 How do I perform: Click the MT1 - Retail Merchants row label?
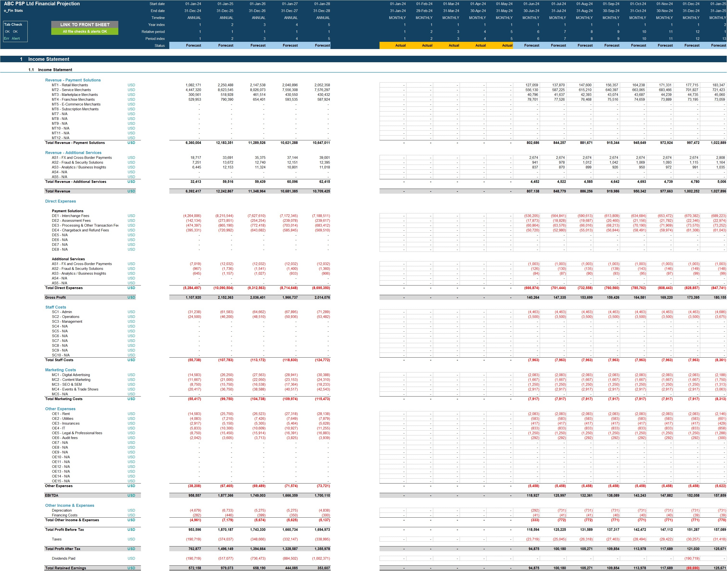(x=70, y=85)
